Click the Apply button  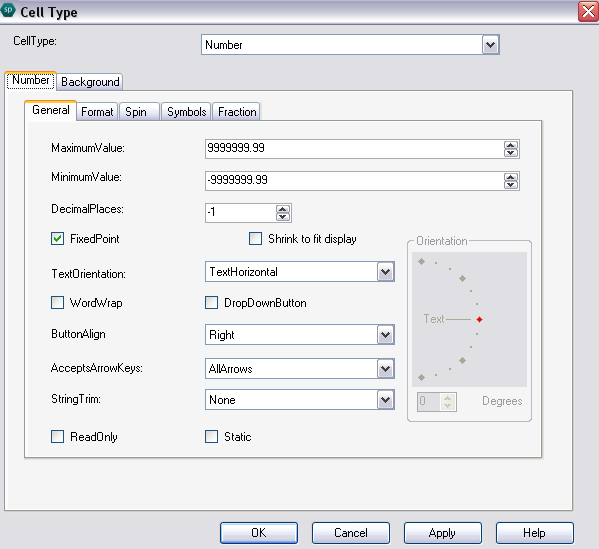coord(442,533)
